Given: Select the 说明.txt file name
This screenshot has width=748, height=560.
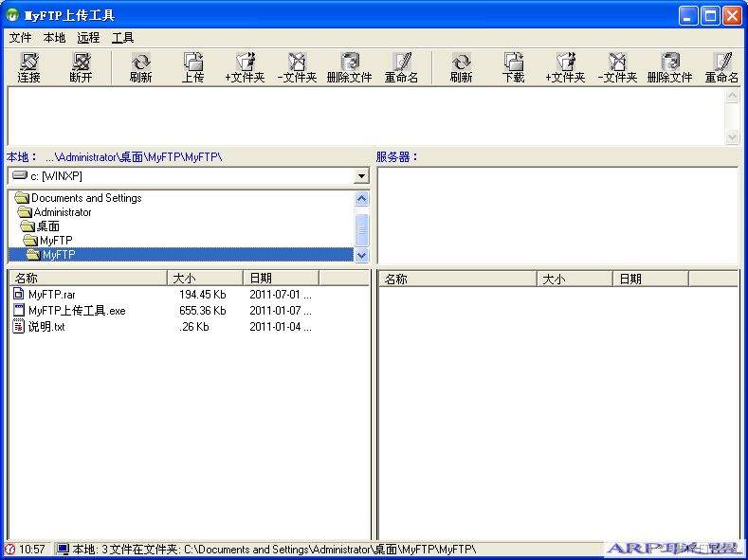Looking at the screenshot, I should pos(46,327).
